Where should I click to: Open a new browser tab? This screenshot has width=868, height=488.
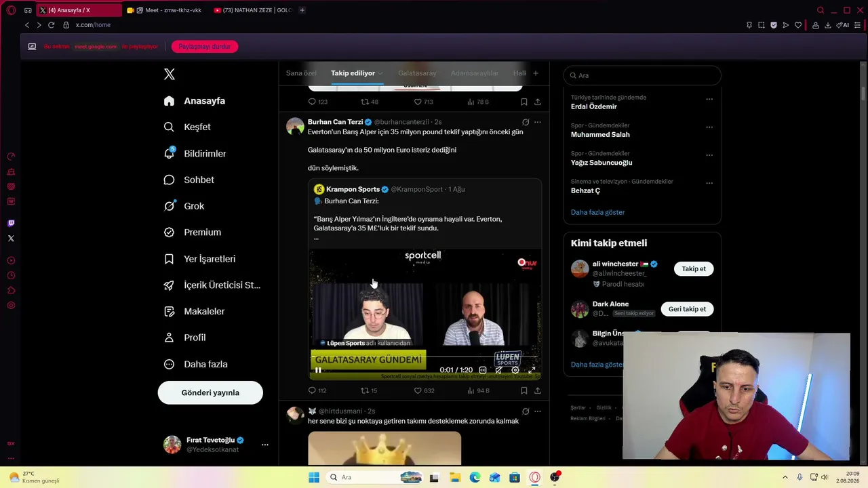[x=302, y=10]
